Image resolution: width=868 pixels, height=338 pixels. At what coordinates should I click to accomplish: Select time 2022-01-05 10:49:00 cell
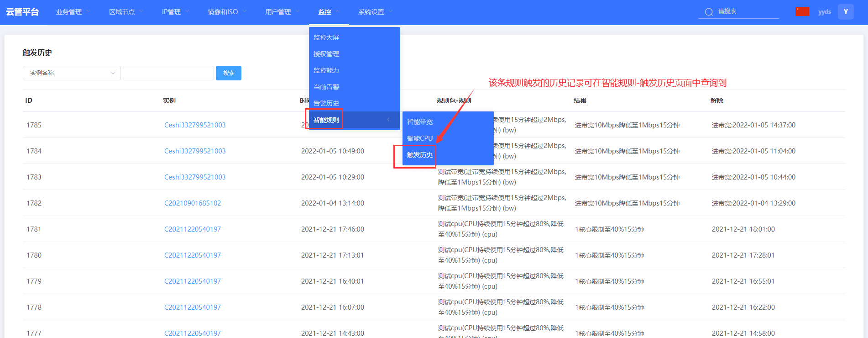click(333, 151)
